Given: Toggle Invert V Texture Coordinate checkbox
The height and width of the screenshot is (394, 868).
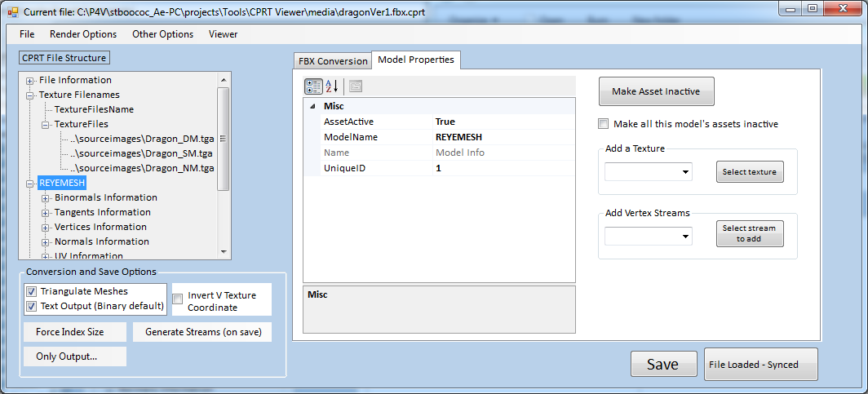Looking at the screenshot, I should (178, 299).
